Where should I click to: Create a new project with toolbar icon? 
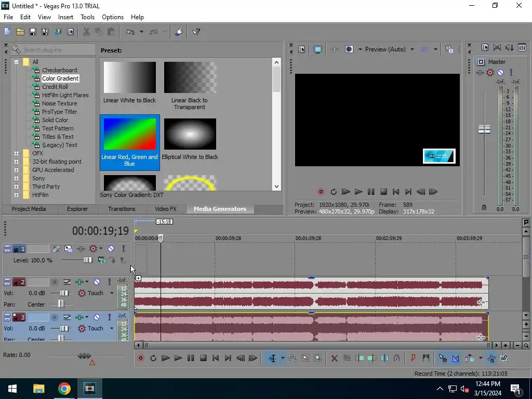[7, 32]
